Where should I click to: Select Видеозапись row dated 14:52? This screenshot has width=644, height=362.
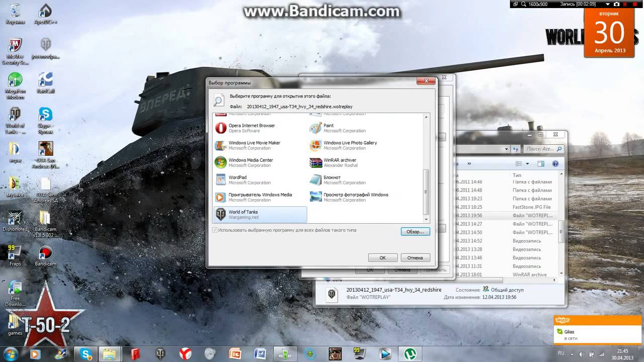pos(506,241)
